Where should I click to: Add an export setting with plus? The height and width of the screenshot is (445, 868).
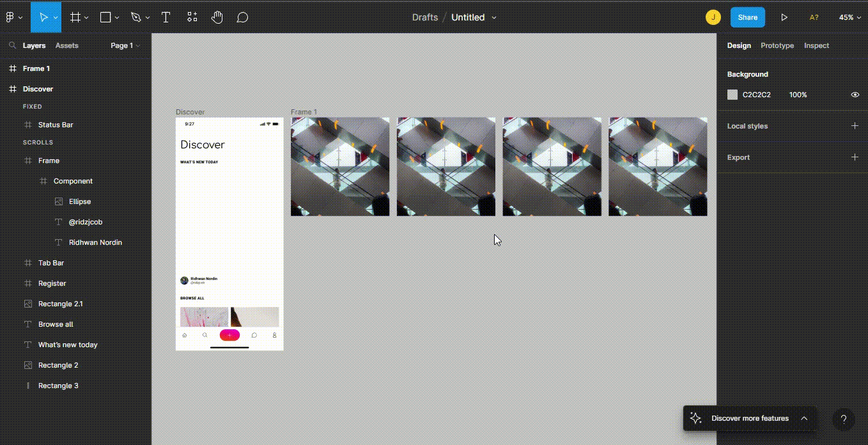pyautogui.click(x=855, y=157)
